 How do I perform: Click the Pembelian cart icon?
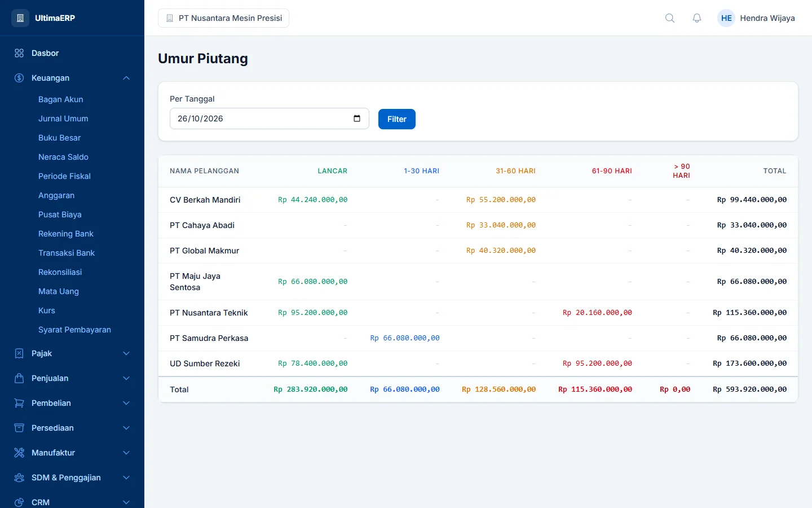tap(19, 403)
